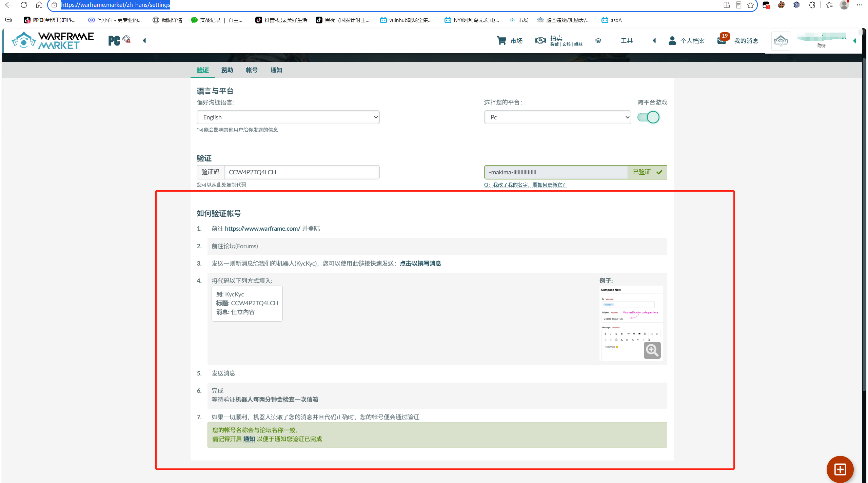This screenshot has height=483, width=868.
Task: Open bookmark 虚空遗物/奖励表
Action: (564, 20)
